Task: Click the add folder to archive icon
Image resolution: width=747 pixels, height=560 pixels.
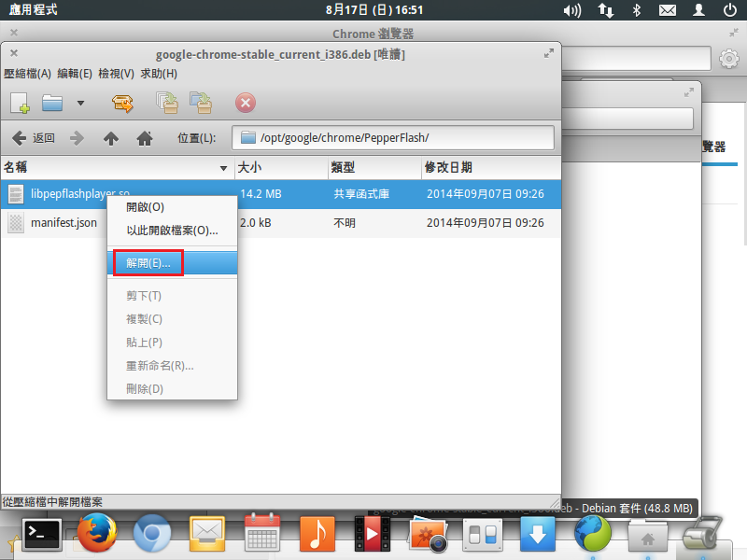Action: tap(201, 103)
